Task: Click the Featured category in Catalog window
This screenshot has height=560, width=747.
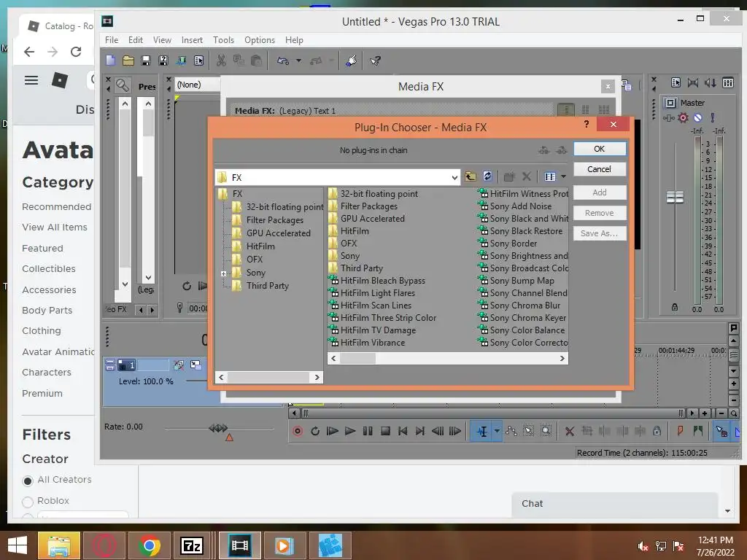Action: click(42, 248)
